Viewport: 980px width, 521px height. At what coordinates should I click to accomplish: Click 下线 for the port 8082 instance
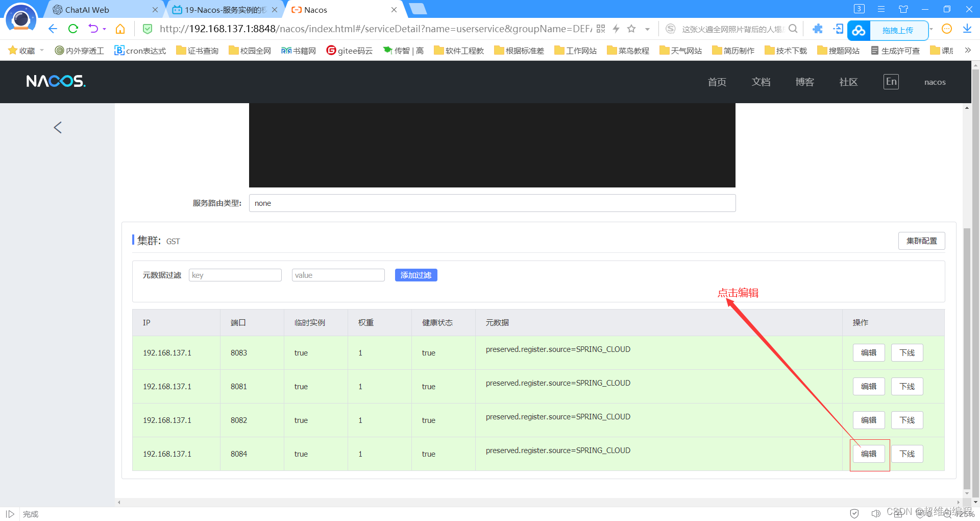907,420
